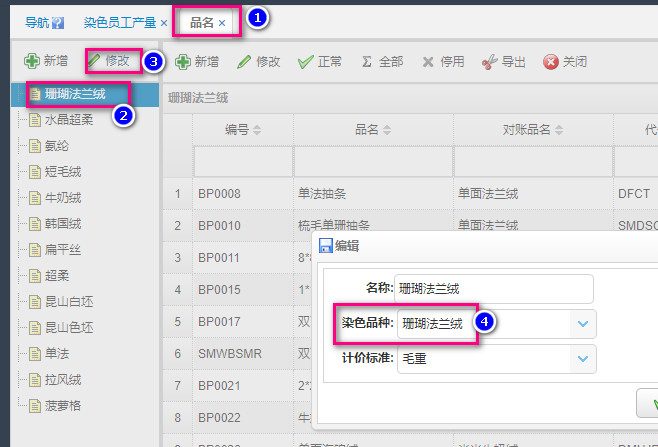The image size is (658, 447).
Task: Select cell BP0015
Action: pyautogui.click(x=243, y=290)
